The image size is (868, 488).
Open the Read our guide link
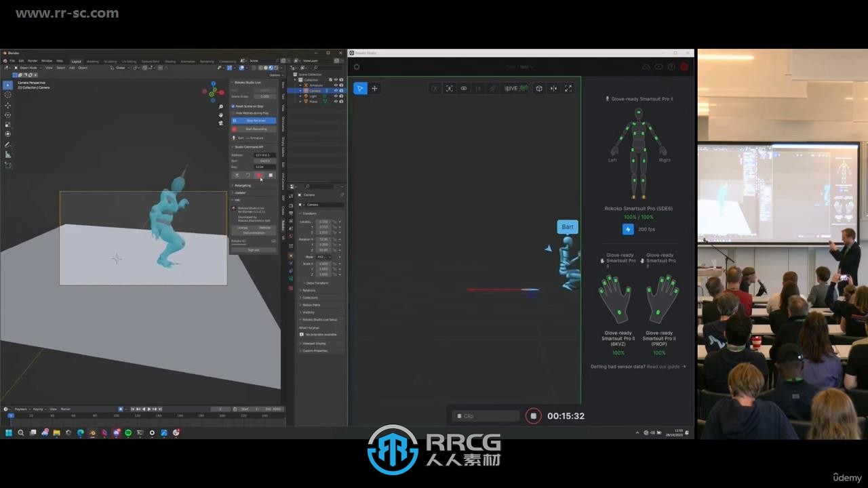[666, 367]
